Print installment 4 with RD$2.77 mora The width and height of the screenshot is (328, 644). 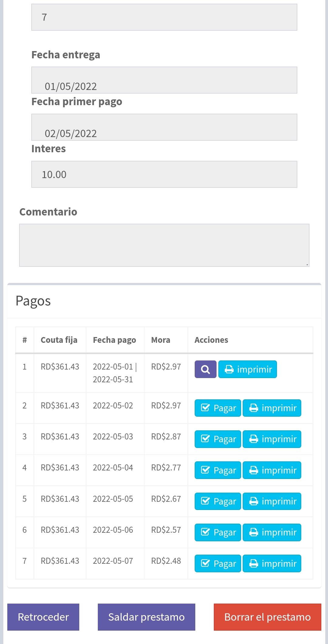click(x=272, y=470)
